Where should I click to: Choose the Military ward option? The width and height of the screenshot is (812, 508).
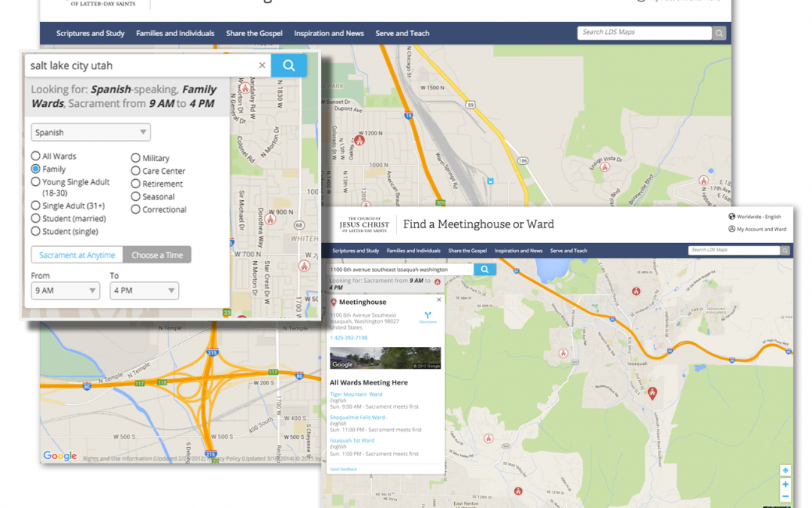[137, 158]
